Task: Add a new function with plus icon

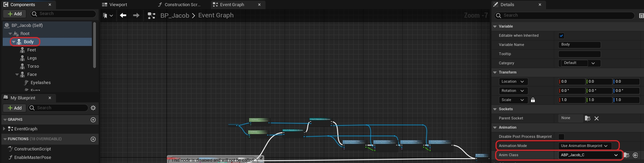Action: click(93, 139)
